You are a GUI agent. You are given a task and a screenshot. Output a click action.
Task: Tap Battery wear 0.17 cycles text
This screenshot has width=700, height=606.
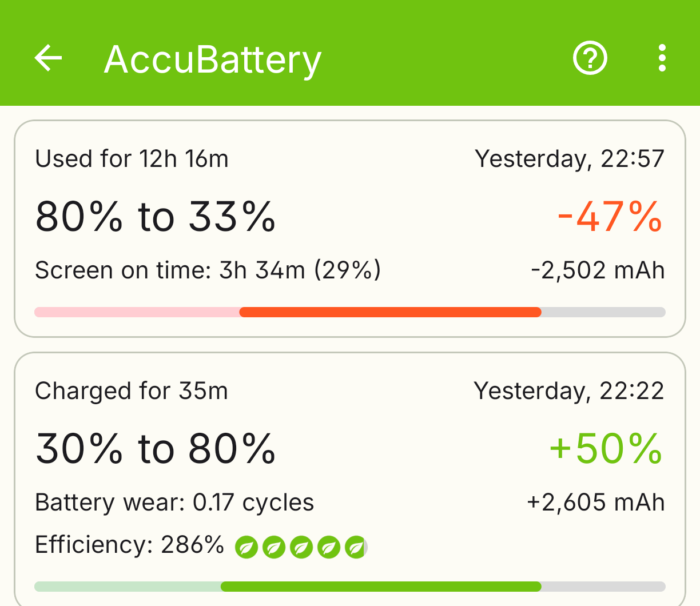coord(174,503)
